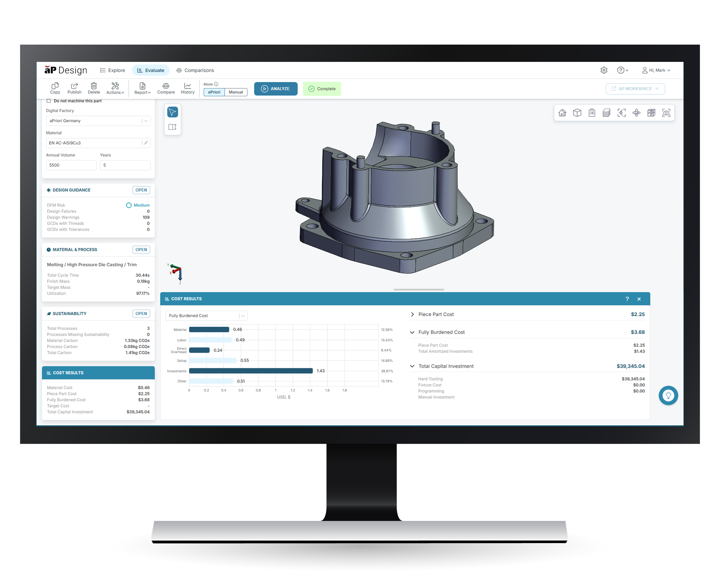Click the Annual Volume input field
The height and width of the screenshot is (588, 720).
pos(71,165)
